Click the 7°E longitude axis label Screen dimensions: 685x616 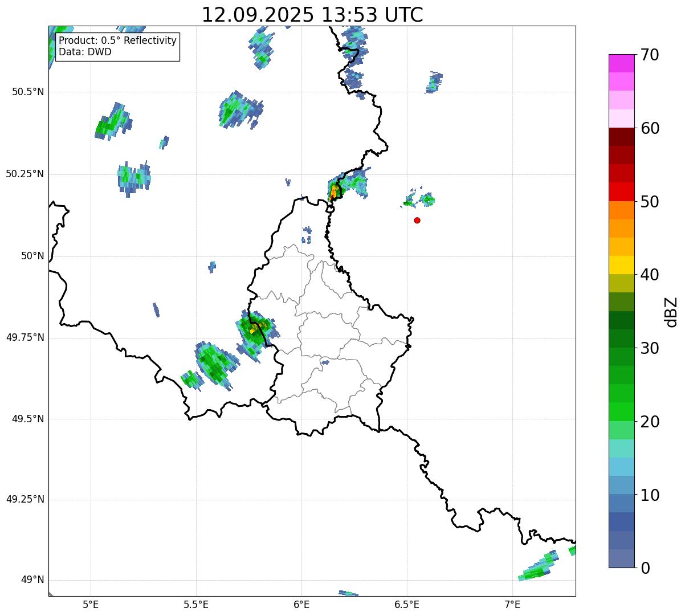click(512, 604)
